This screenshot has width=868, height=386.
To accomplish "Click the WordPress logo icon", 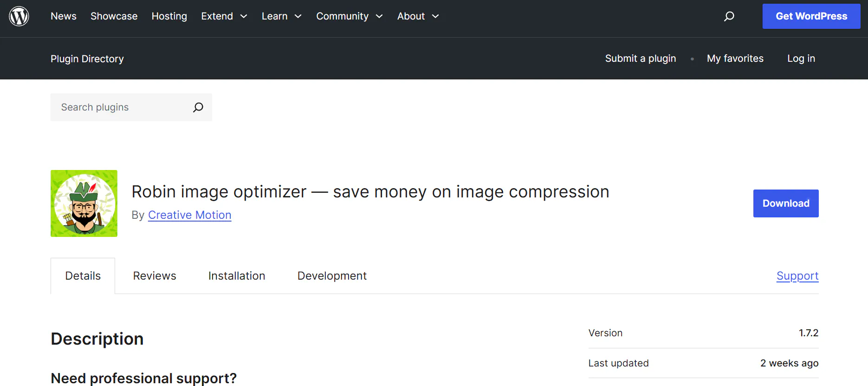I will coord(19,16).
